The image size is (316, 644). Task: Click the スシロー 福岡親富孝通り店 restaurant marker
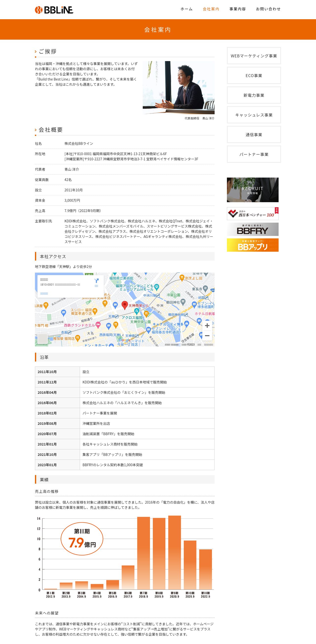(95, 311)
